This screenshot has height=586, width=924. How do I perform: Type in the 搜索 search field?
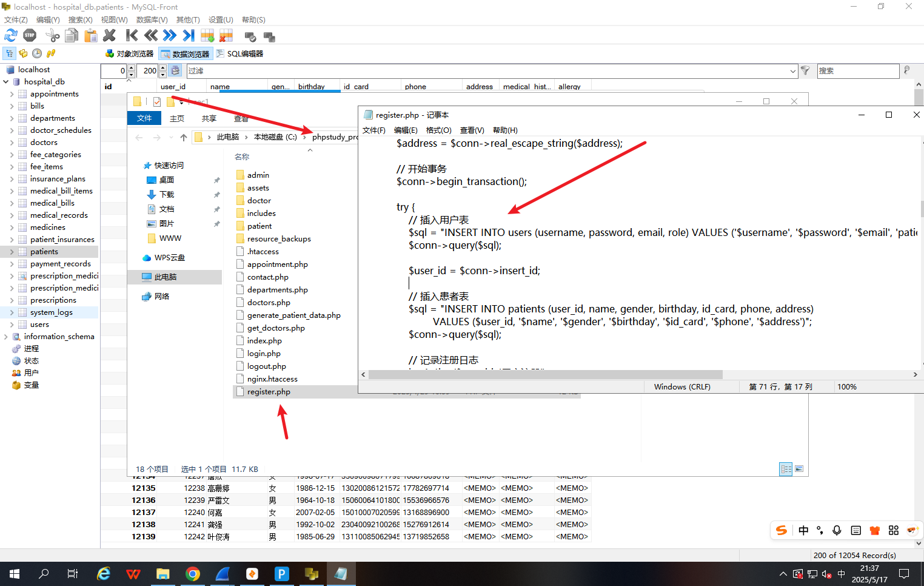(x=858, y=71)
